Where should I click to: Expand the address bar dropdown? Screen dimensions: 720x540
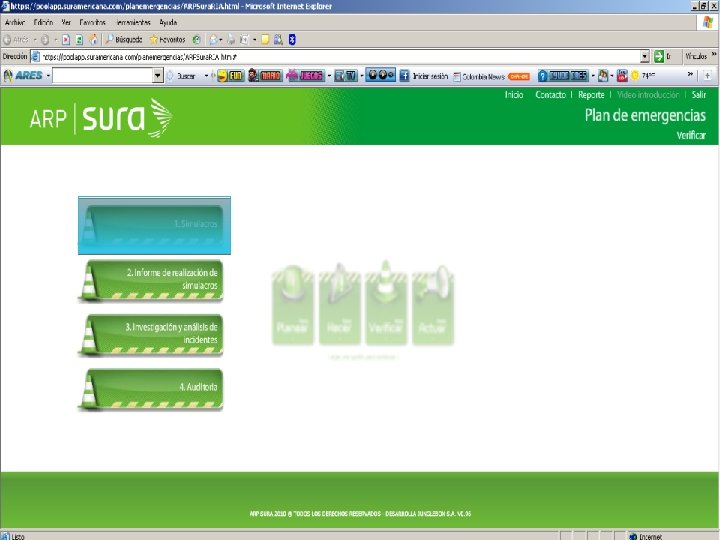coord(645,56)
